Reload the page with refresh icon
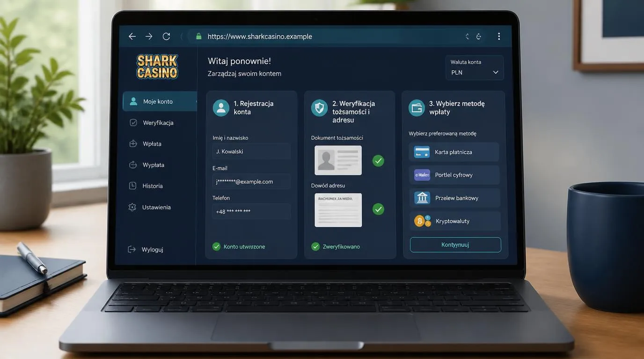Screen dimensions: 644x359 point(166,36)
